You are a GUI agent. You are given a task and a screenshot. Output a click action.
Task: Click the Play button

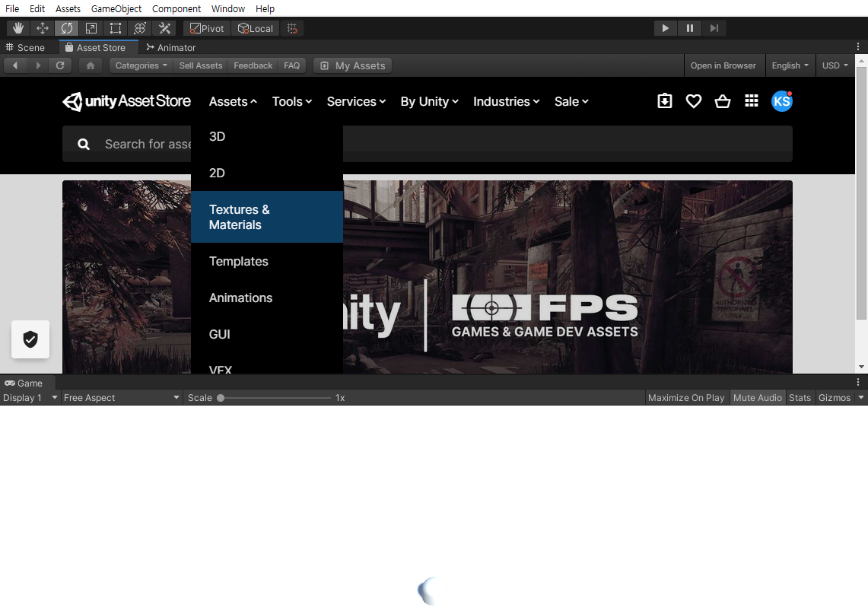(666, 28)
